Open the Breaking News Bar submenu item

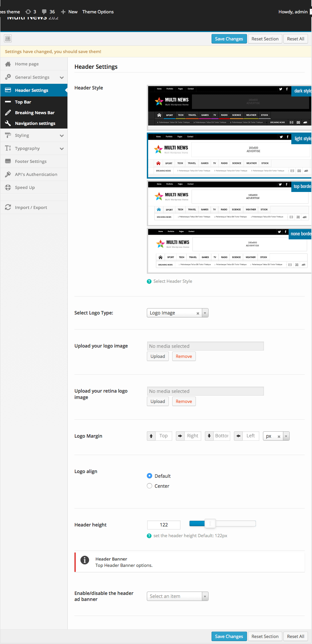[x=35, y=113]
